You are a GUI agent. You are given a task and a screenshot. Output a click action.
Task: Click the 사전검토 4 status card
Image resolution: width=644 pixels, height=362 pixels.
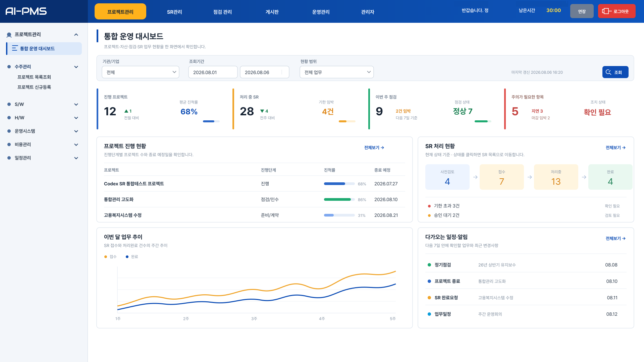point(447,177)
